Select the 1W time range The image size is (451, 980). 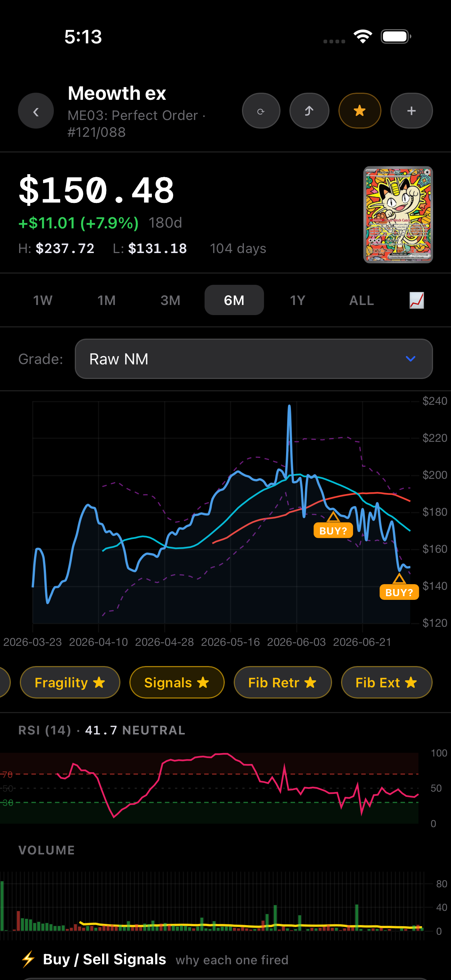(43, 300)
